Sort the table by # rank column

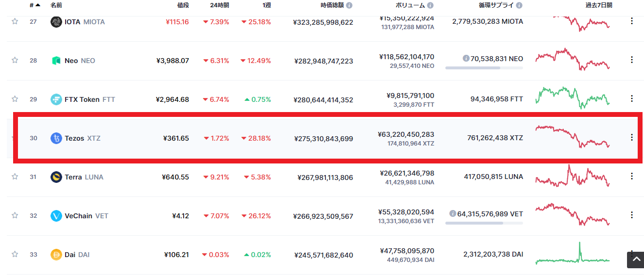tap(34, 5)
